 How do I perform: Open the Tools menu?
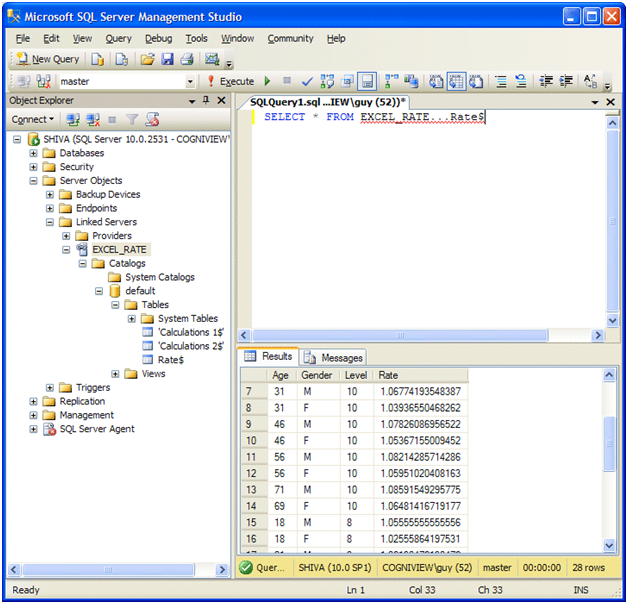point(196,38)
